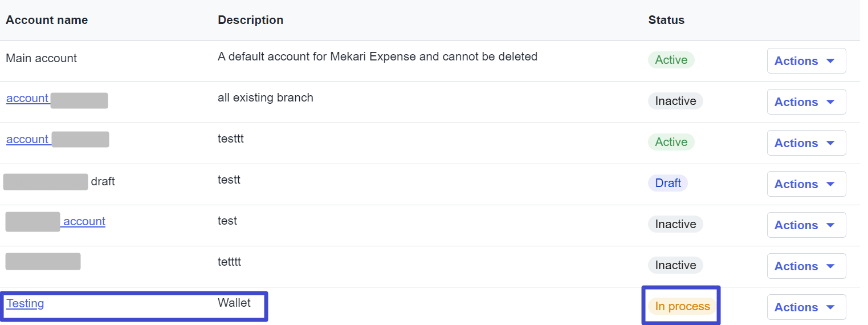Image resolution: width=868 pixels, height=325 pixels.
Task: Click the Status column header
Action: [666, 20]
